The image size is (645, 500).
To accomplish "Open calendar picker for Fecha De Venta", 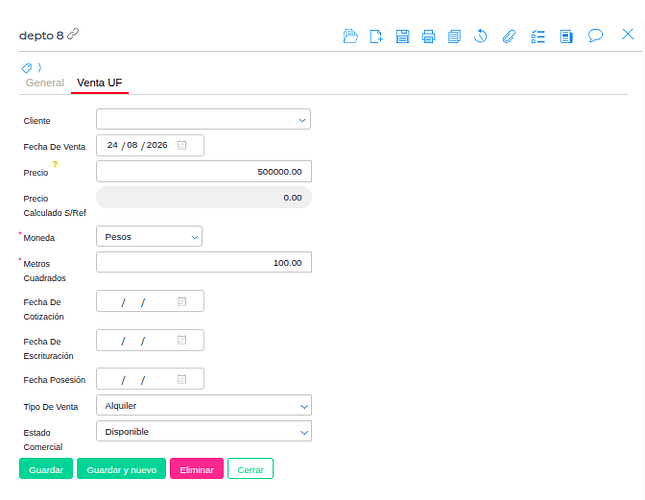I will 181,145.
